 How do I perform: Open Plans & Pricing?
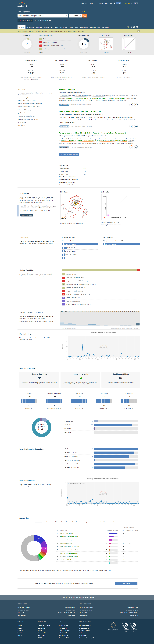103,3
